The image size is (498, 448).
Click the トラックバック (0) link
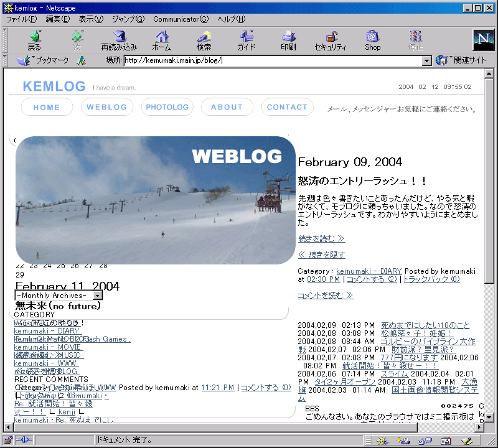[431, 279]
